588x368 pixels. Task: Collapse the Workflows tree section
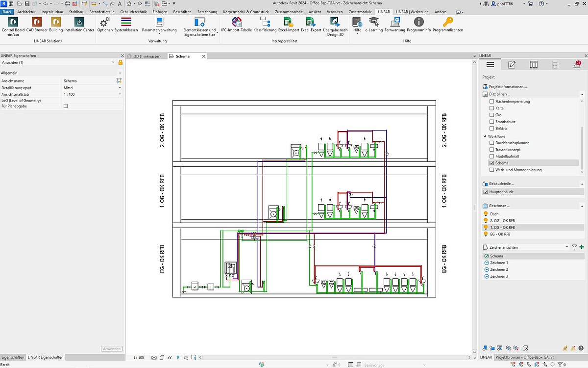[485, 136]
